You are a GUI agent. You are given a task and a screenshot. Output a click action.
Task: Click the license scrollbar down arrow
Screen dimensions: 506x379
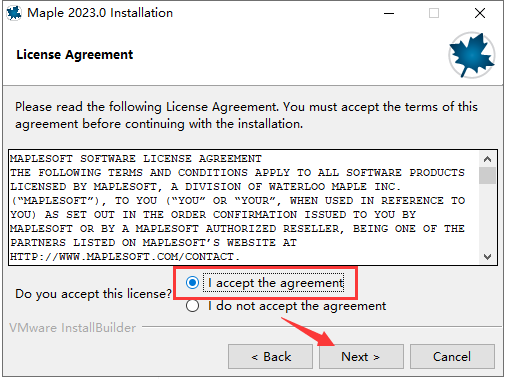coord(487,257)
